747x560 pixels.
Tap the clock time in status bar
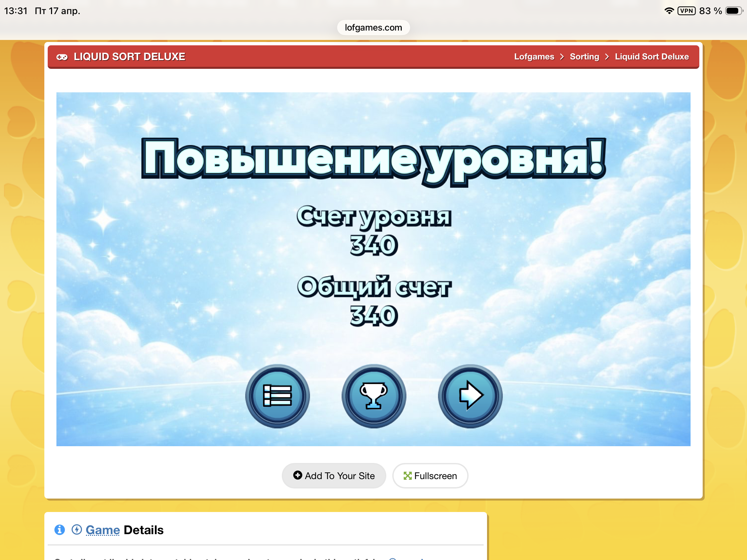pyautogui.click(x=15, y=11)
